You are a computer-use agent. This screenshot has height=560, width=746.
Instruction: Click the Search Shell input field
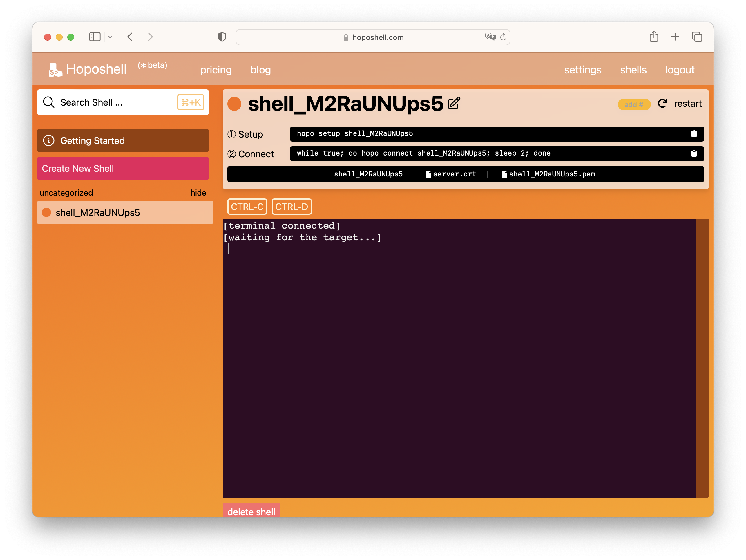coord(123,102)
